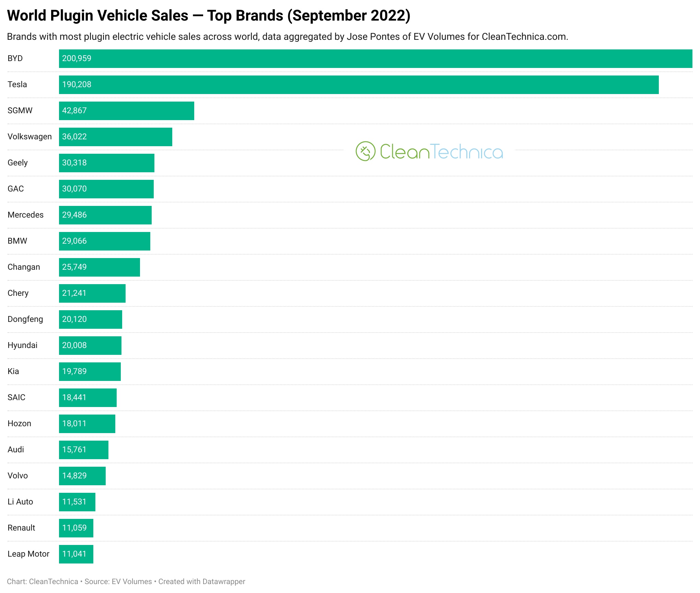Click the GAC brand label
This screenshot has width=700, height=593.
click(16, 189)
